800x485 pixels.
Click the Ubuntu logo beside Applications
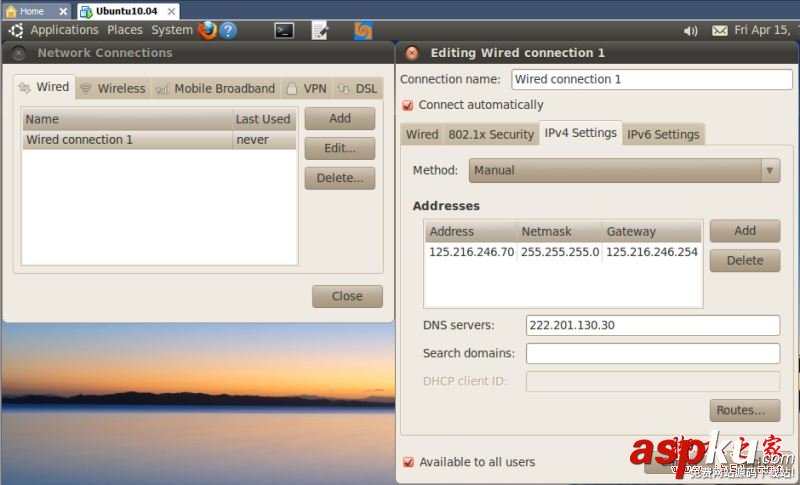pyautogui.click(x=16, y=31)
